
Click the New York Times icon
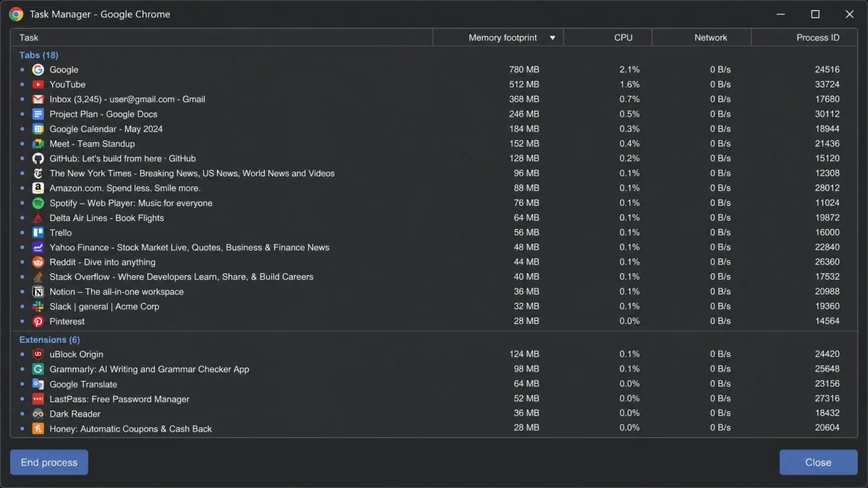pos(38,174)
